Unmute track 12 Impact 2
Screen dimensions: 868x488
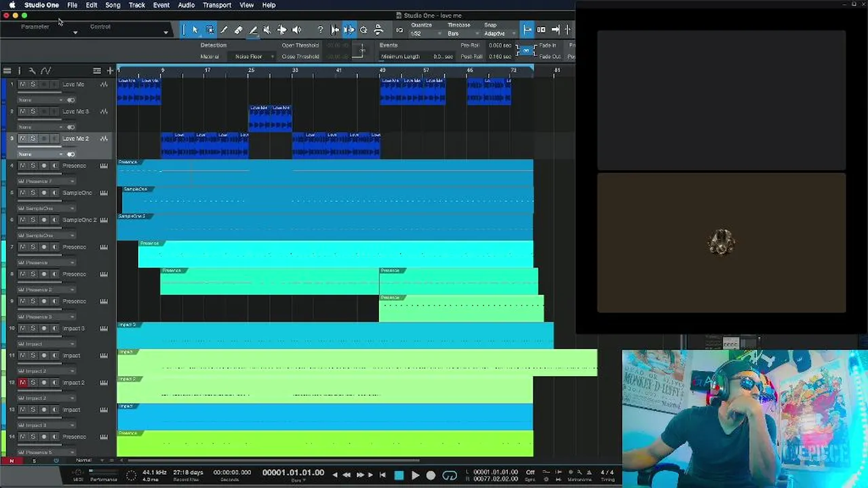[22, 383]
